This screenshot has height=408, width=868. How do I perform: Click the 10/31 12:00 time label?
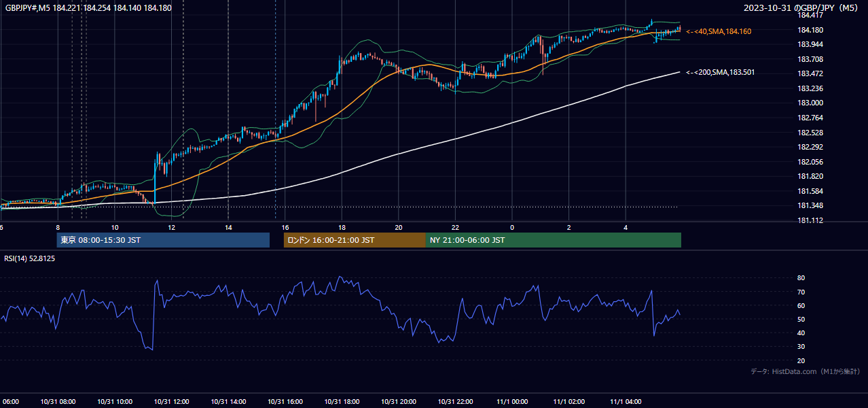coord(172,401)
